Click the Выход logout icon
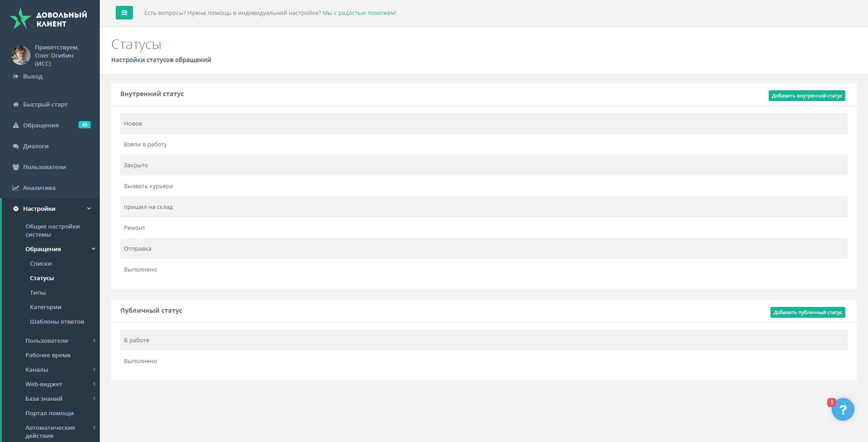This screenshot has width=868, height=442. tap(16, 76)
